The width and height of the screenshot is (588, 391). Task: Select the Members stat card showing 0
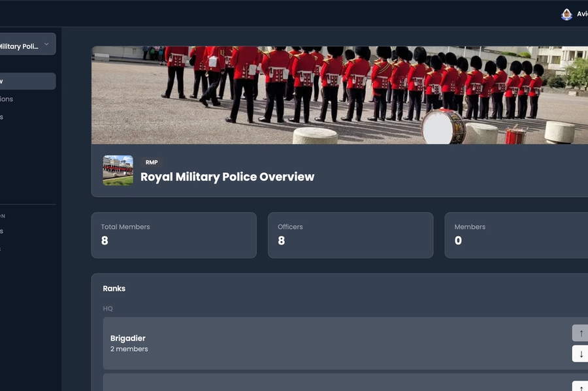pos(516,235)
